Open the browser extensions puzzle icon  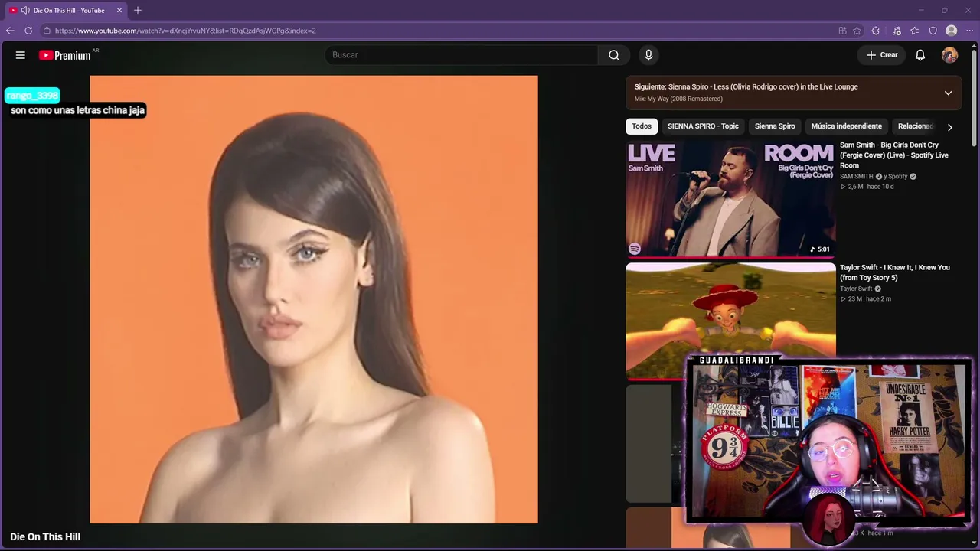(x=876, y=31)
